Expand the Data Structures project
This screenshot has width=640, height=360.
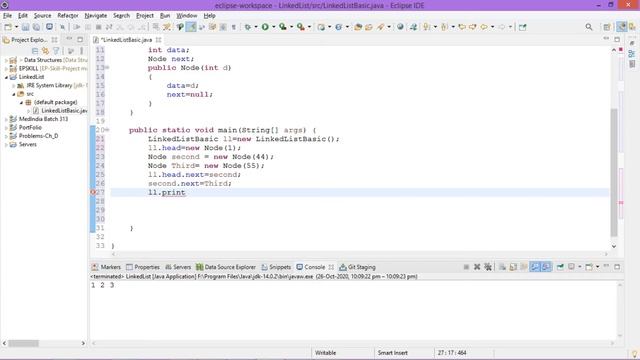[6, 60]
